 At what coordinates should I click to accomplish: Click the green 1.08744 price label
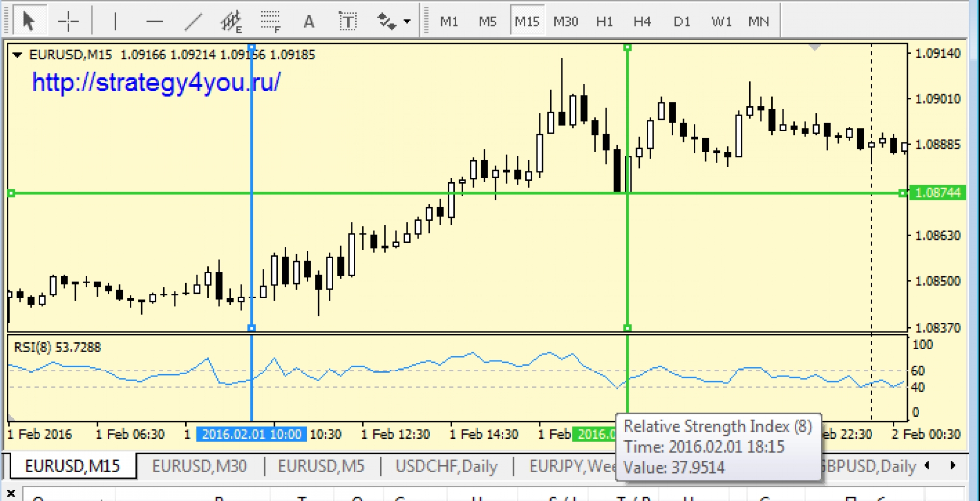click(x=937, y=193)
